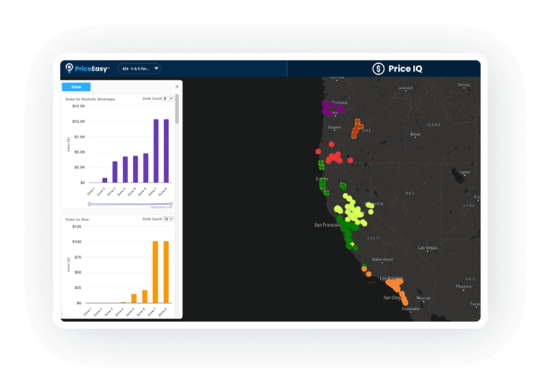Click the right handle of the chart range slider
Screen dimensions: 551x392
click(171, 204)
